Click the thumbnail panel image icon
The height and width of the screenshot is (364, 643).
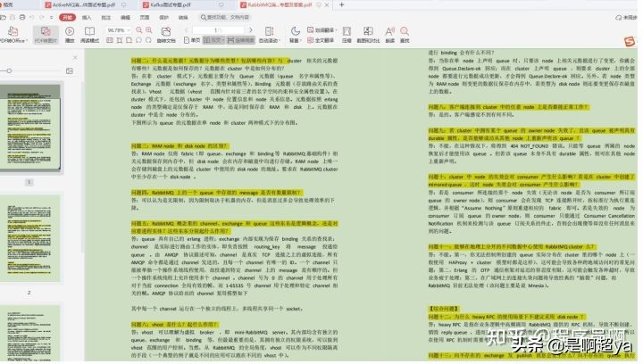70,70
